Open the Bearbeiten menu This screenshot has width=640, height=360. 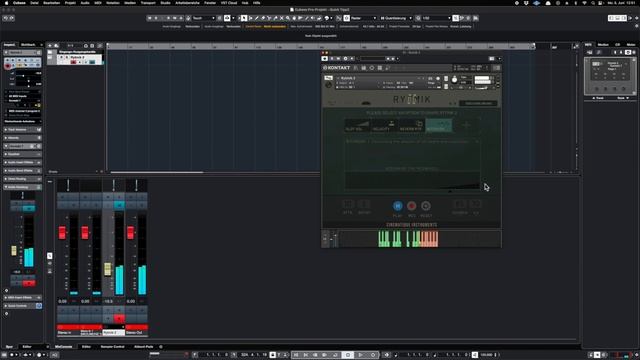(51, 3)
